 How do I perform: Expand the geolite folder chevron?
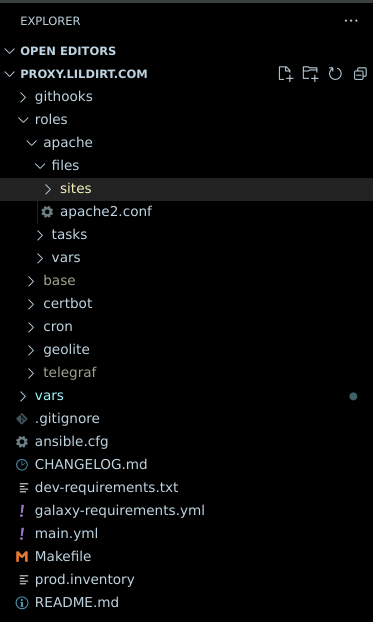coord(31,350)
